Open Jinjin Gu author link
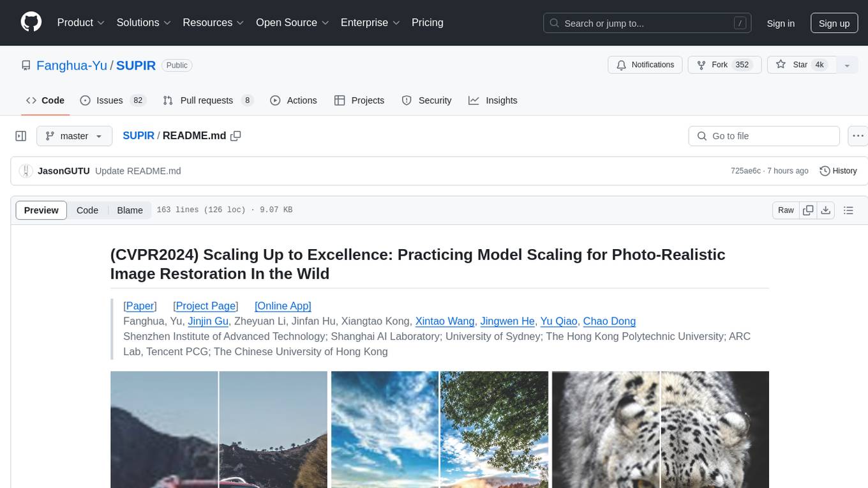This screenshot has height=488, width=868. pos(208,321)
